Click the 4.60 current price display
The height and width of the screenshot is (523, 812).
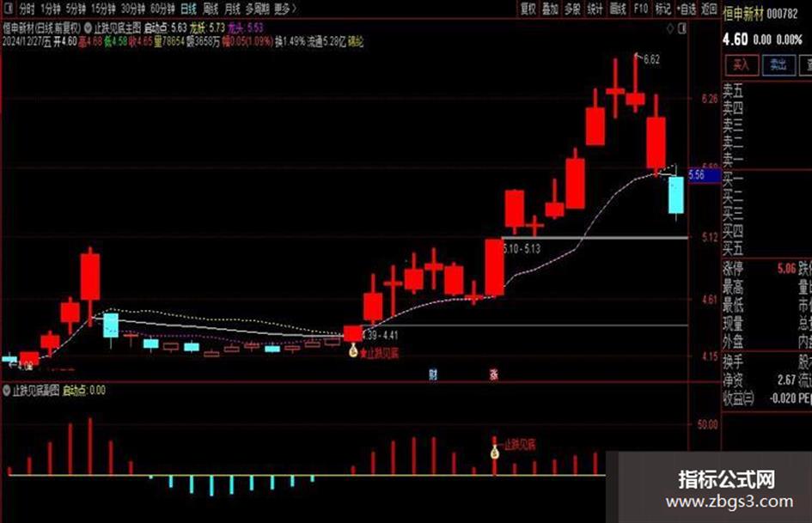pos(736,40)
